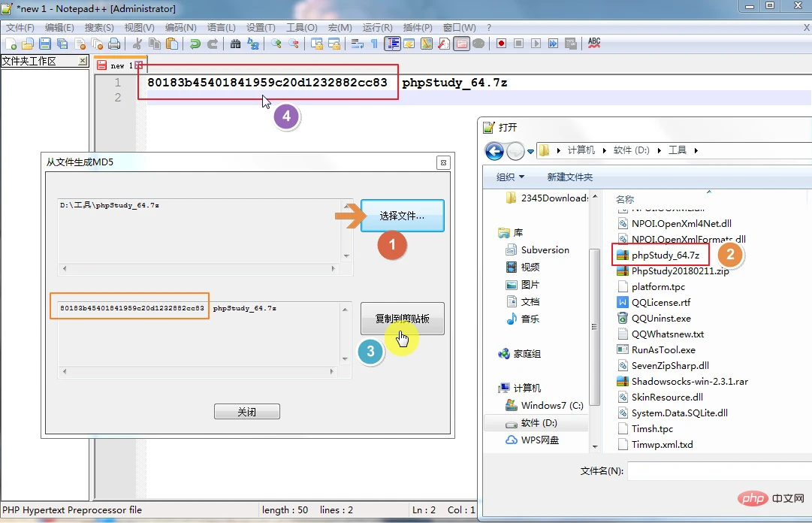Toggle synchronize vertical scrolling icon

[x=317, y=44]
